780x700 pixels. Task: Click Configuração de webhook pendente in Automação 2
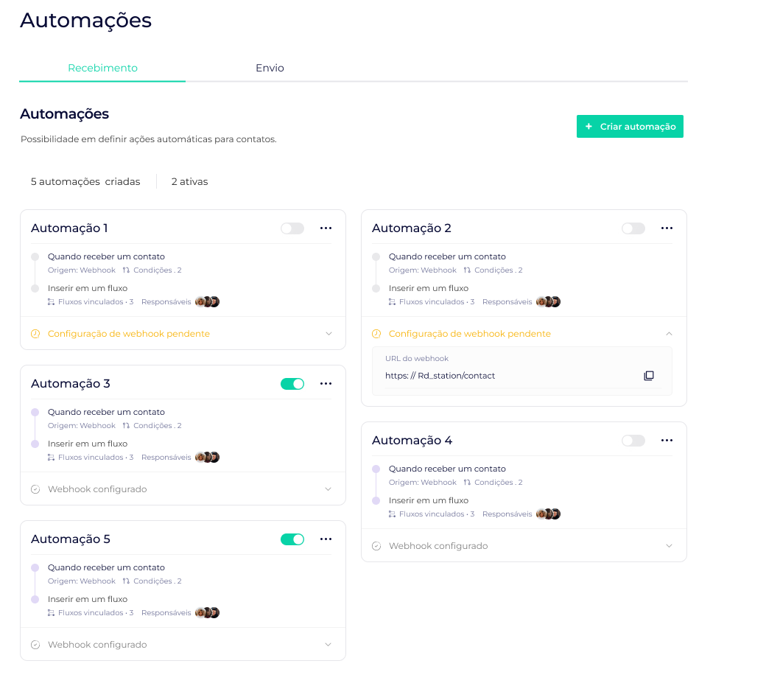(x=469, y=334)
